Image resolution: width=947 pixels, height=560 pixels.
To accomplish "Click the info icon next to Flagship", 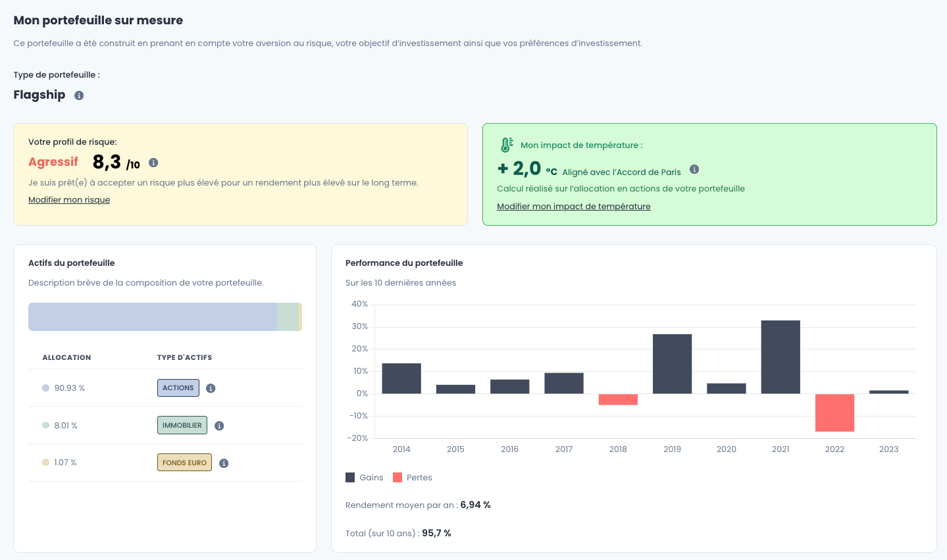I will click(x=79, y=95).
